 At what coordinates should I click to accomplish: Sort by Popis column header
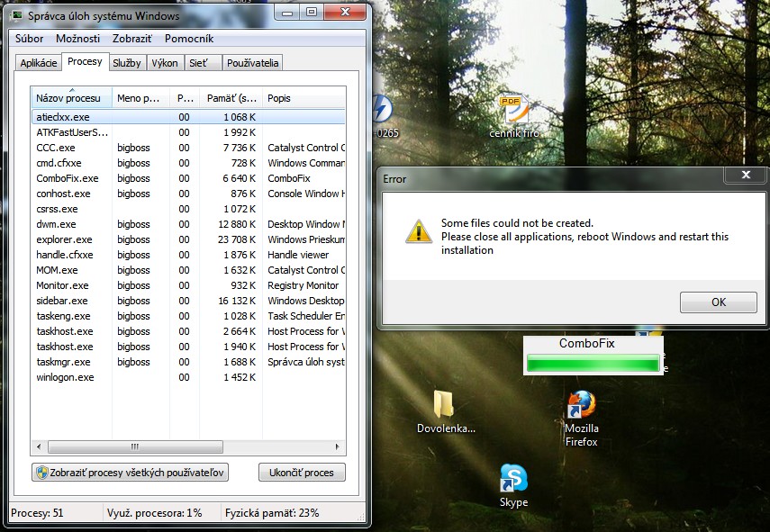[x=304, y=98]
